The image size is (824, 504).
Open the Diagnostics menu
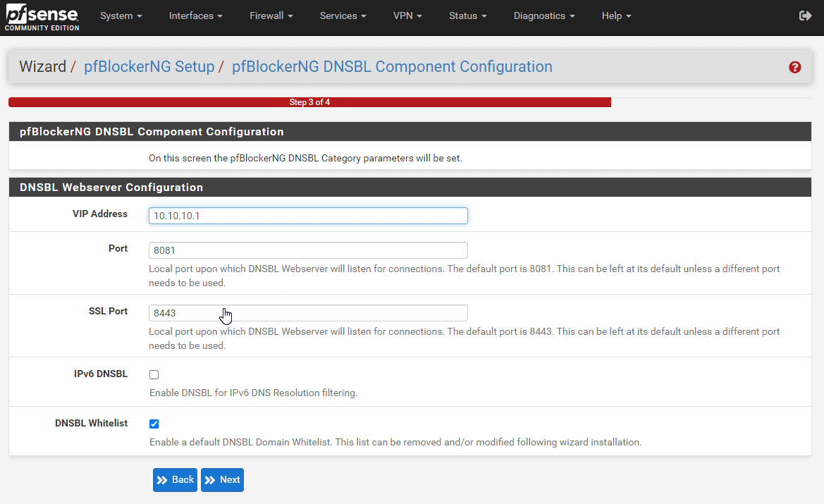coord(543,16)
